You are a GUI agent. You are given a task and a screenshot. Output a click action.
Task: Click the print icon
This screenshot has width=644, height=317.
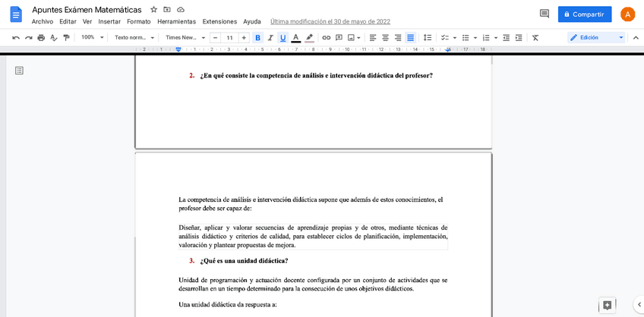pyautogui.click(x=41, y=37)
